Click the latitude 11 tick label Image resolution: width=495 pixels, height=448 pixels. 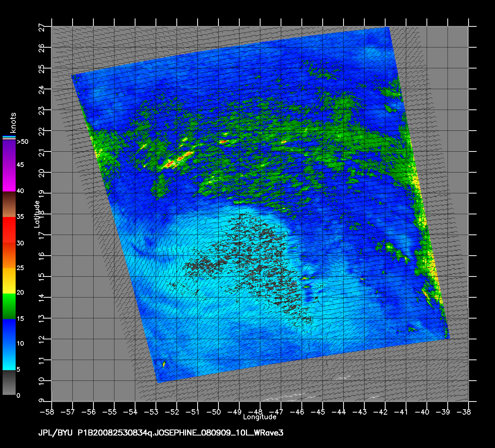tap(42, 360)
